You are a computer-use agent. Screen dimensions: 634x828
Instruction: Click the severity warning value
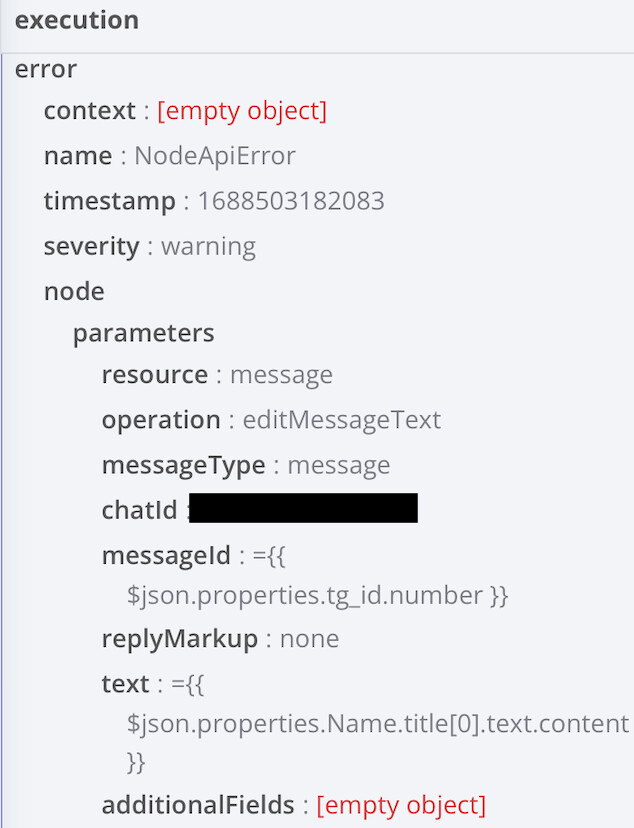tap(208, 246)
